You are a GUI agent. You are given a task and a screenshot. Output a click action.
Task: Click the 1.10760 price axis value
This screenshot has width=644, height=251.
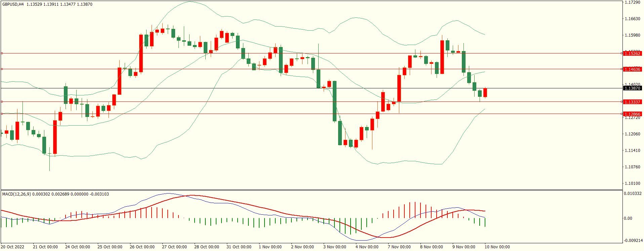point(632,167)
